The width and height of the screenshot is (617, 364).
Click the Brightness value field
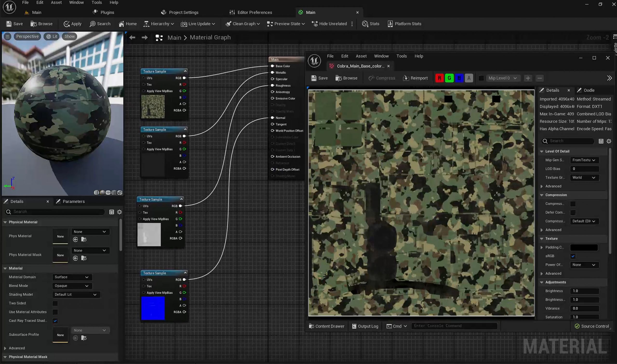(x=584, y=291)
